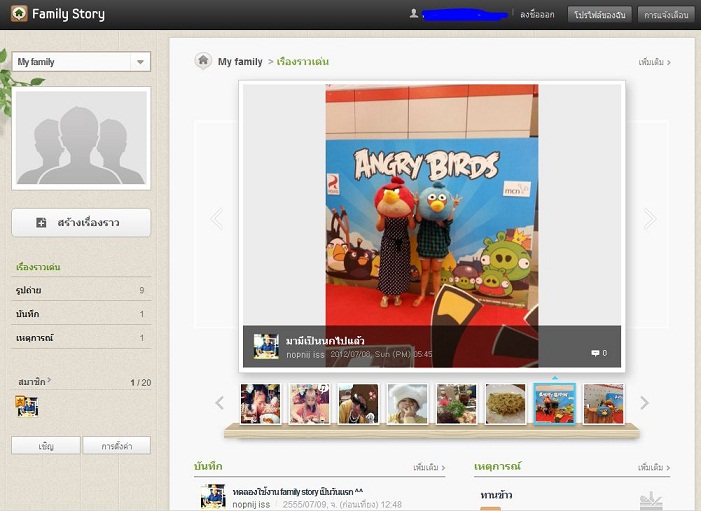
Task: Open note ทดลองใช้งาน family story
Action: click(x=298, y=492)
